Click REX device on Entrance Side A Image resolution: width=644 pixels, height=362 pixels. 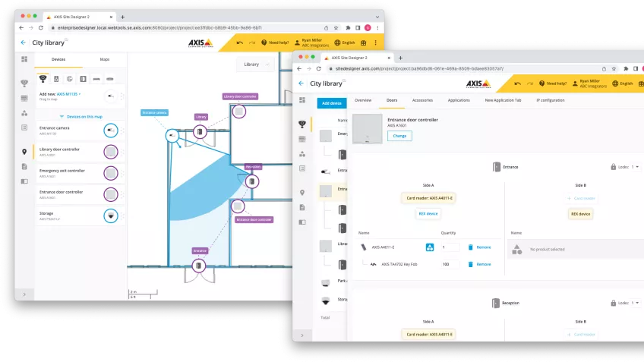tap(428, 214)
